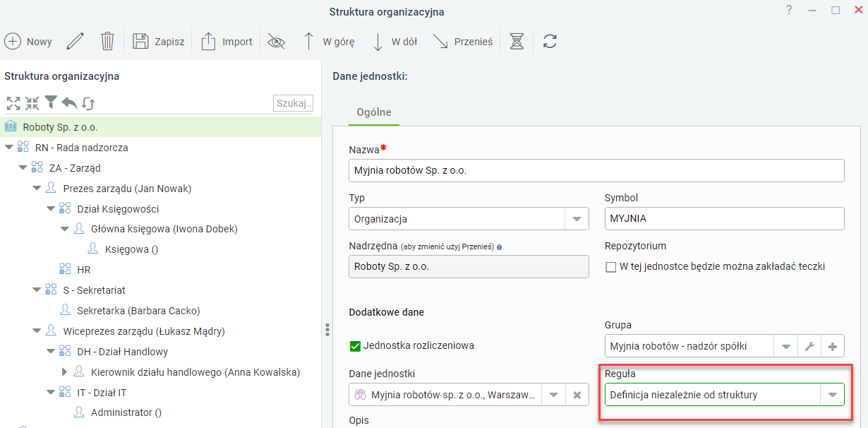Click the trash delete icon
The height and width of the screenshot is (428, 868).
107,42
